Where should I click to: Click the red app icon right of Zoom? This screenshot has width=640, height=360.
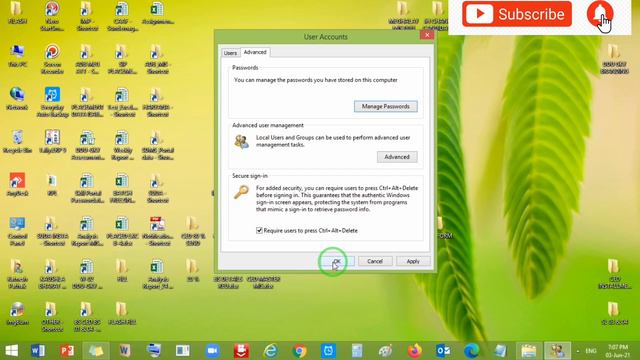241,351
